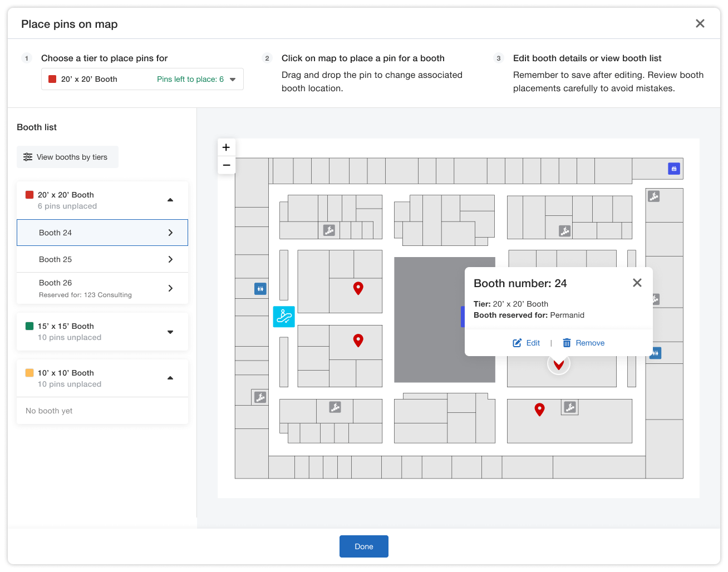Click the blue icon in map's top-right corner

(673, 169)
